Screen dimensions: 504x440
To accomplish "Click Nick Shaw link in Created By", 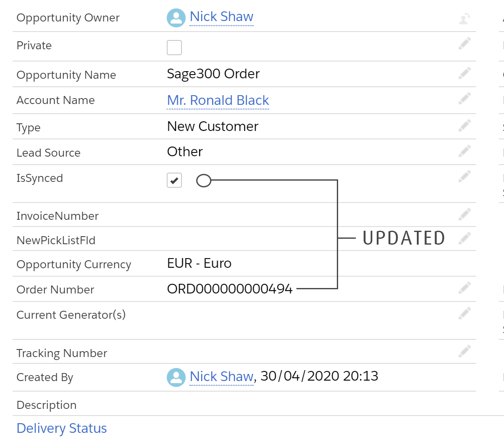I will 221,376.
